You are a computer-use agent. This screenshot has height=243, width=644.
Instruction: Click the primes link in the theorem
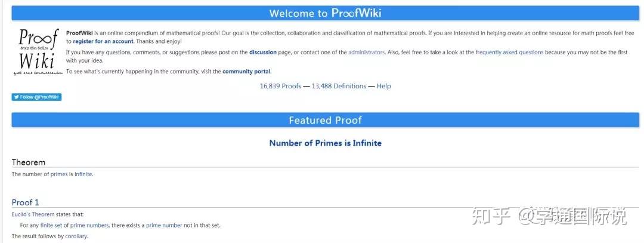pyautogui.click(x=59, y=174)
